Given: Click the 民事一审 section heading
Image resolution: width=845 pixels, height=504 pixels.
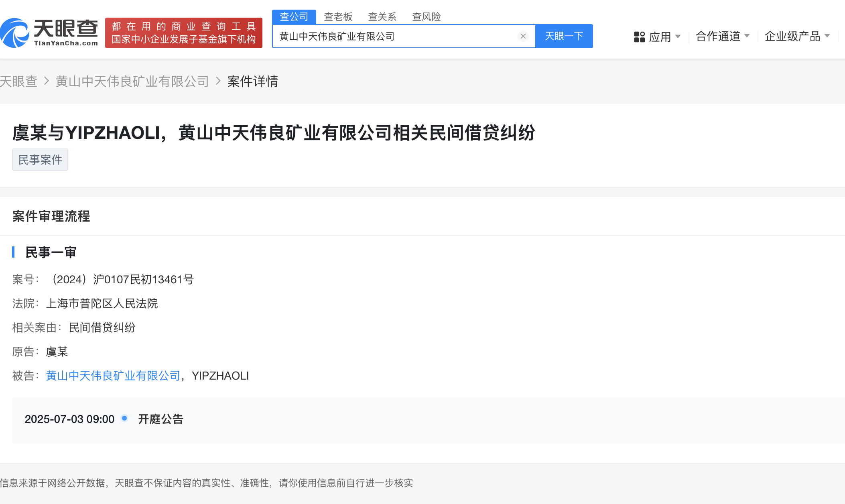Looking at the screenshot, I should coord(51,252).
